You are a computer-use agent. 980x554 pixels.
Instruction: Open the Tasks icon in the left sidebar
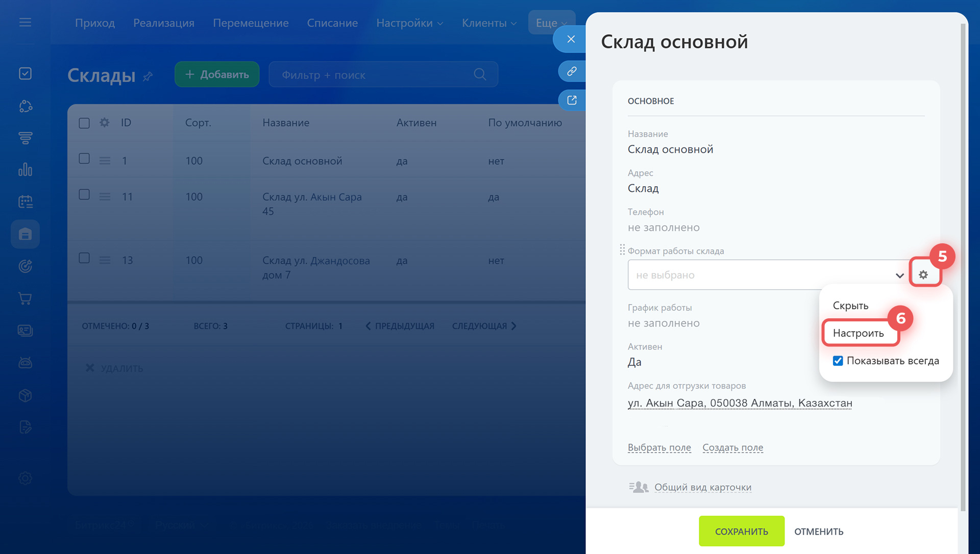click(25, 73)
